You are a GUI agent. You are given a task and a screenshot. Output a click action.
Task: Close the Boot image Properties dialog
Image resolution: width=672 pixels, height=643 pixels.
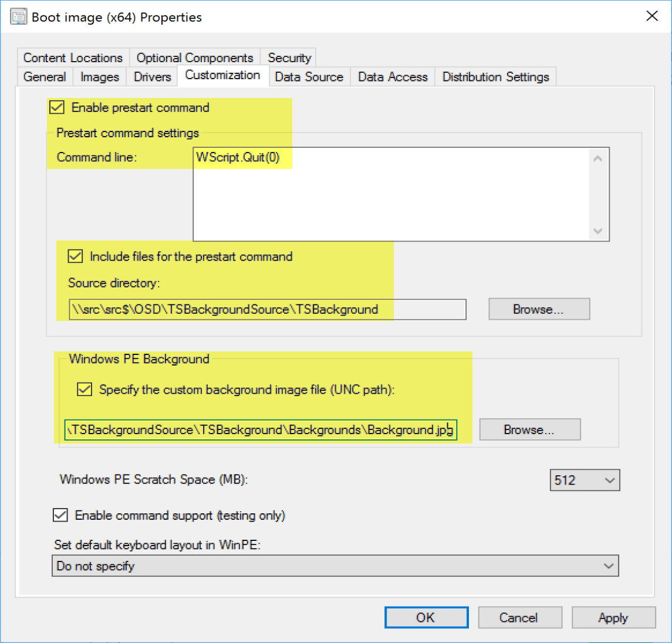(651, 16)
